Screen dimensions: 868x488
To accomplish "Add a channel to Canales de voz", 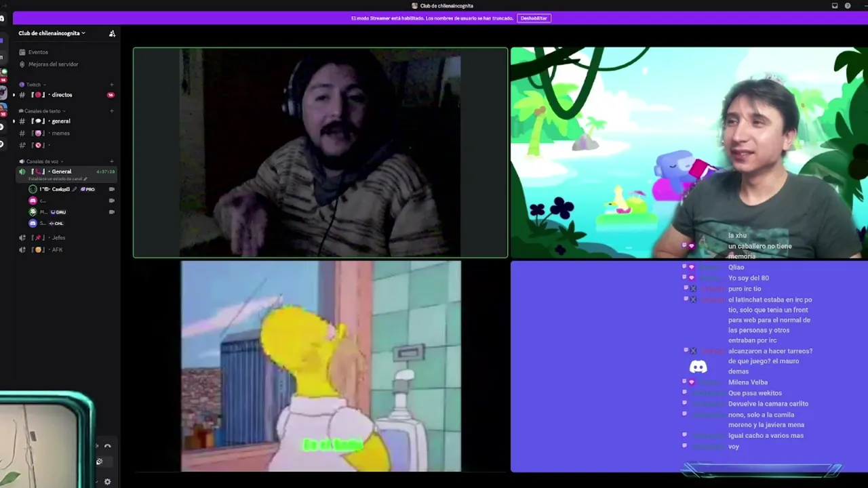I will tap(111, 161).
